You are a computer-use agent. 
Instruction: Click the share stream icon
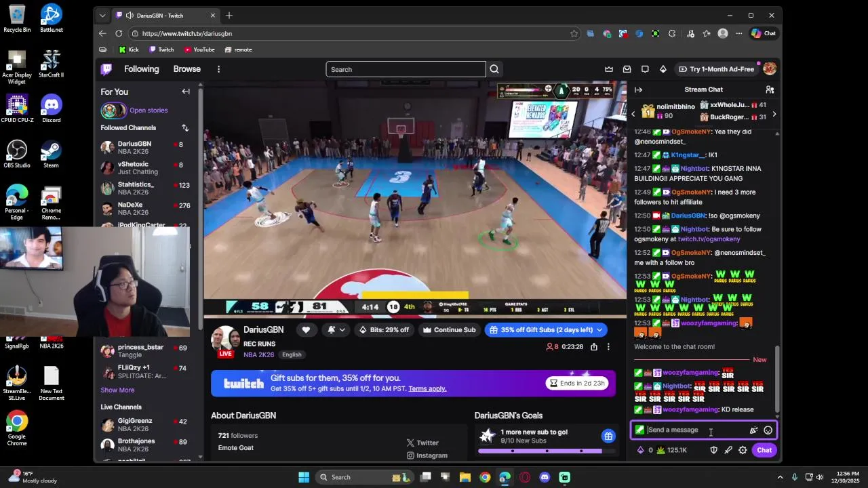pyautogui.click(x=594, y=346)
